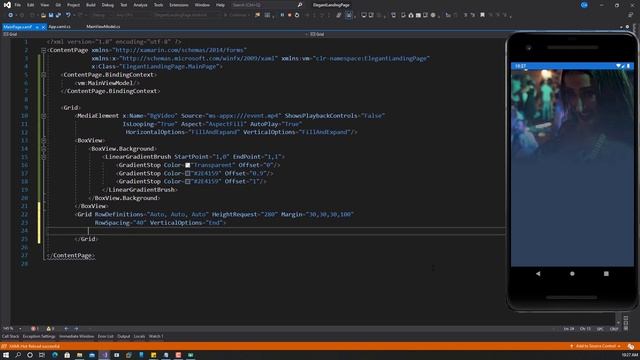
Task: Click the home-shaped device toolbar icon
Action: click(x=411, y=15)
